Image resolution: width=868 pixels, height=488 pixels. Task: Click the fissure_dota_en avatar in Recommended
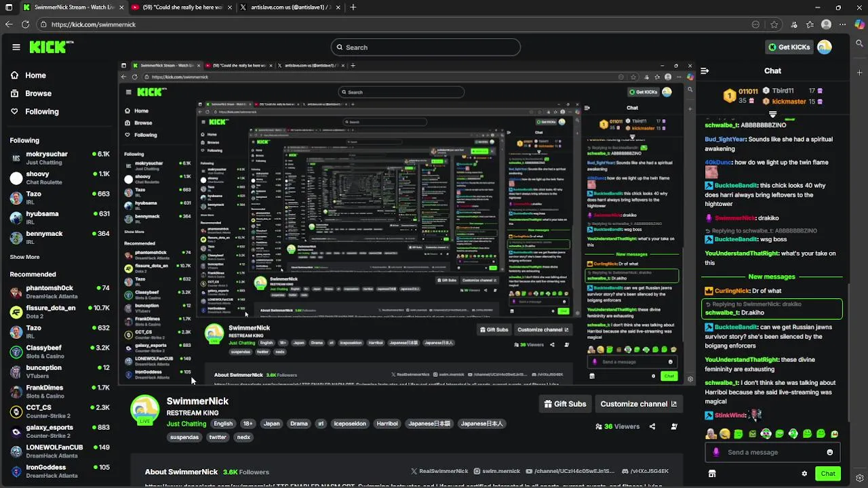click(x=16, y=312)
